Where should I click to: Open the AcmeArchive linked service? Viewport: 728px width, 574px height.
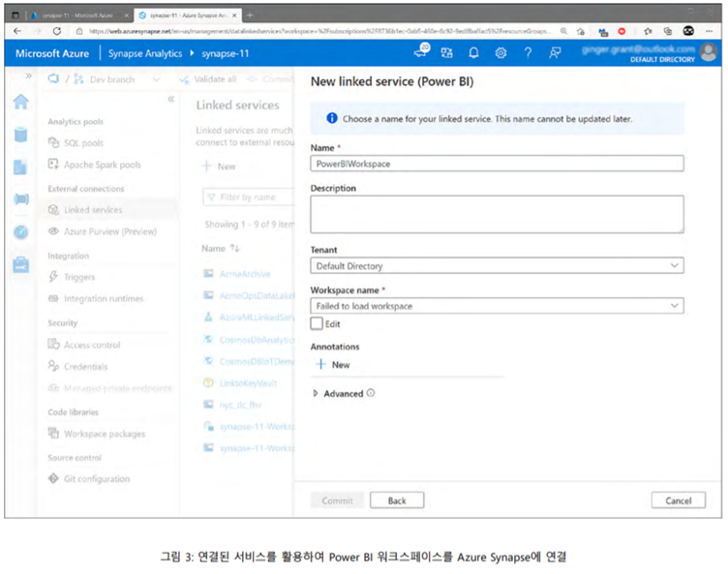(245, 274)
